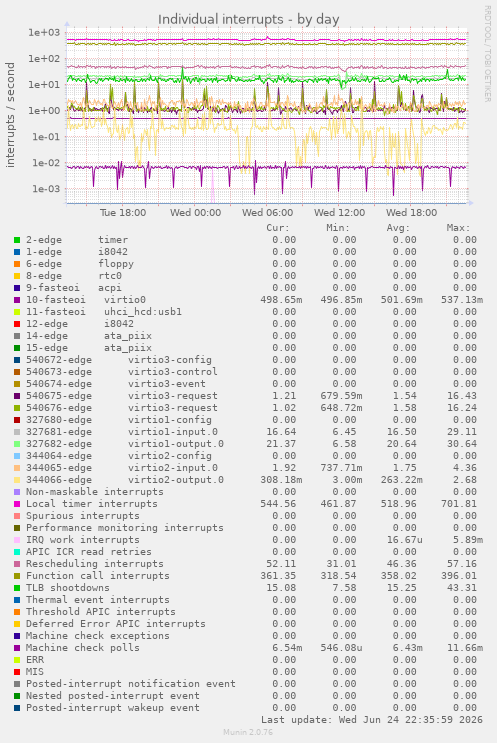The height and width of the screenshot is (743, 497).
Task: Click the green swatch for 2-edge timer
Action: [17, 240]
